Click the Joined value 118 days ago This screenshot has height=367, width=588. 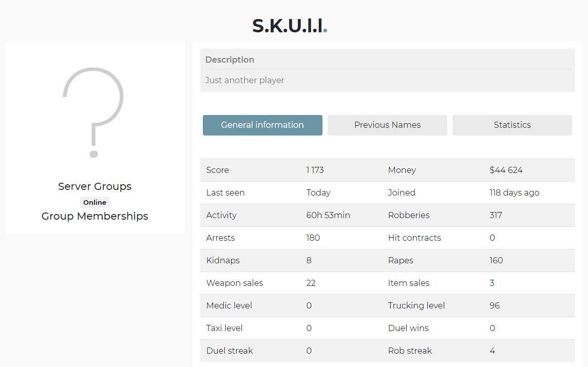click(x=515, y=192)
